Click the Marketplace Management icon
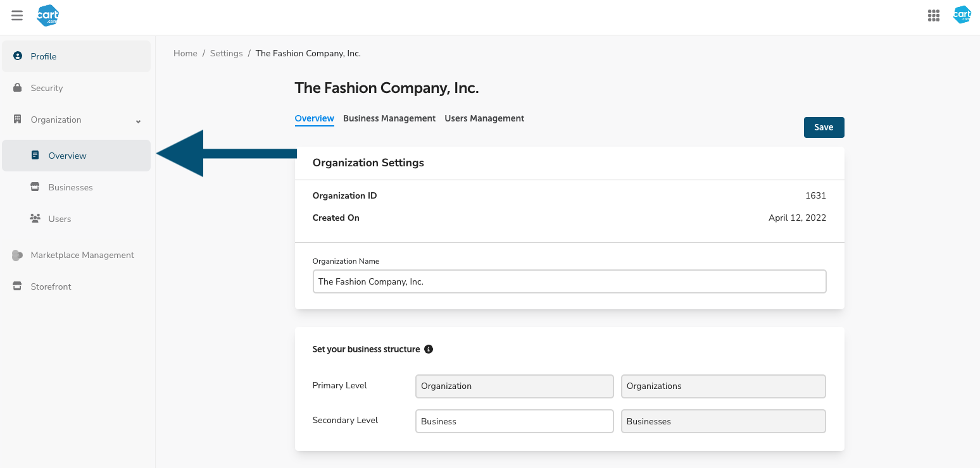 point(18,256)
